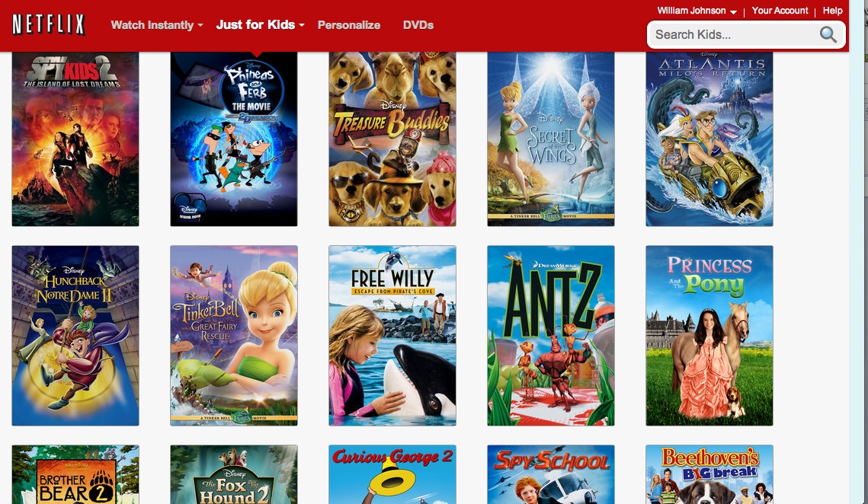This screenshot has height=504, width=868.
Task: Open the Watch Instantly menu
Action: 157,25
